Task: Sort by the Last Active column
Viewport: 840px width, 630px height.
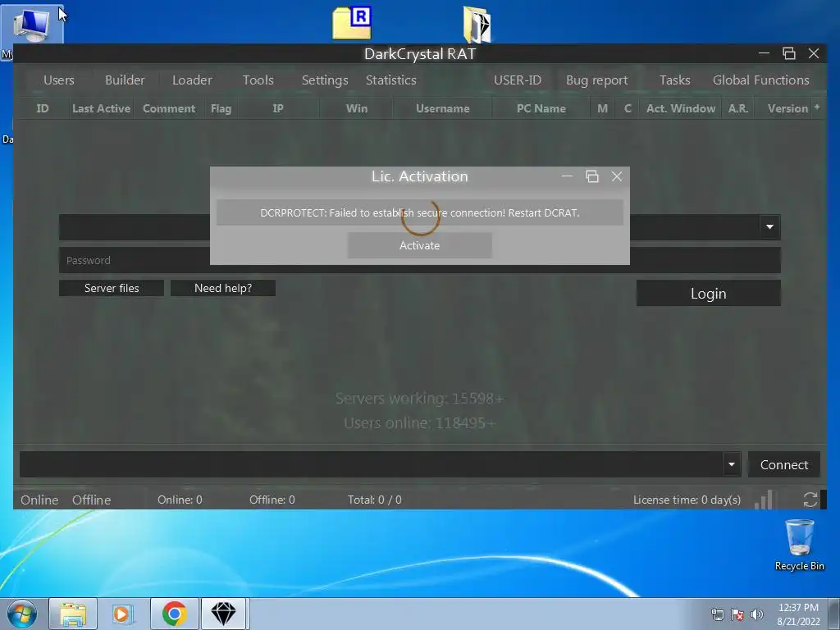Action: coord(101,109)
